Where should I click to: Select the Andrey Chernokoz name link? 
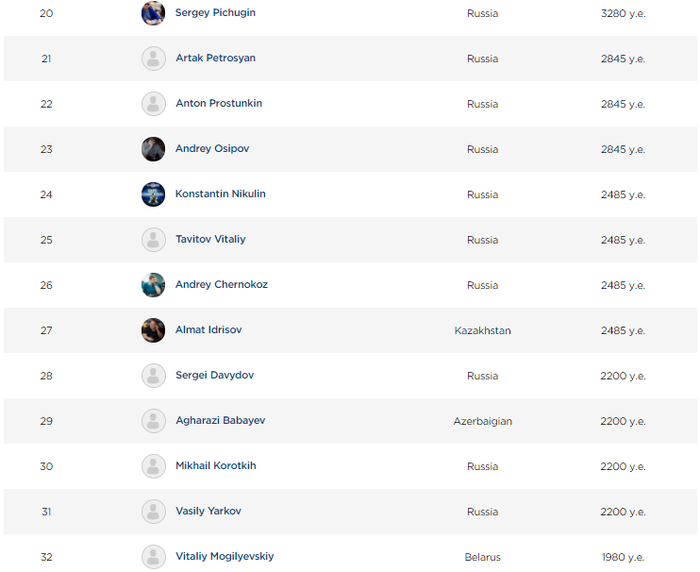pos(221,284)
